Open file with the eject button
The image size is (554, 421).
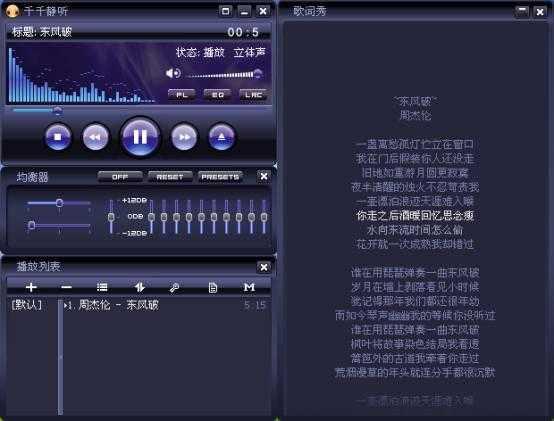point(222,137)
